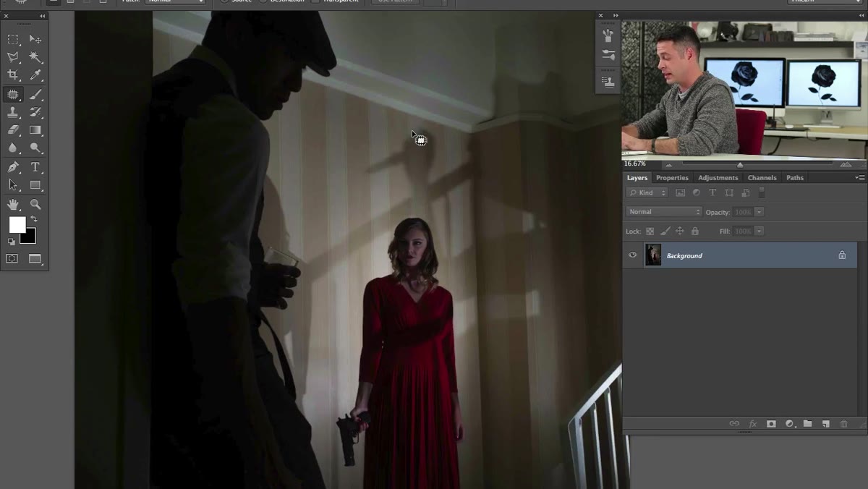Open the Clone Source collapsed panel icon
868x489 pixels.
click(608, 82)
